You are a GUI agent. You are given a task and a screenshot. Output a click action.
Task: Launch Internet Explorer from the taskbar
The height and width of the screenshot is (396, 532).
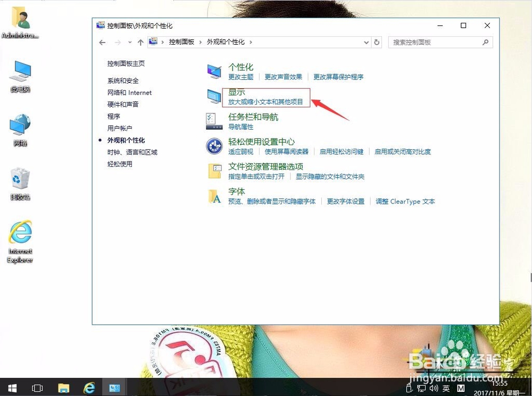coord(89,387)
